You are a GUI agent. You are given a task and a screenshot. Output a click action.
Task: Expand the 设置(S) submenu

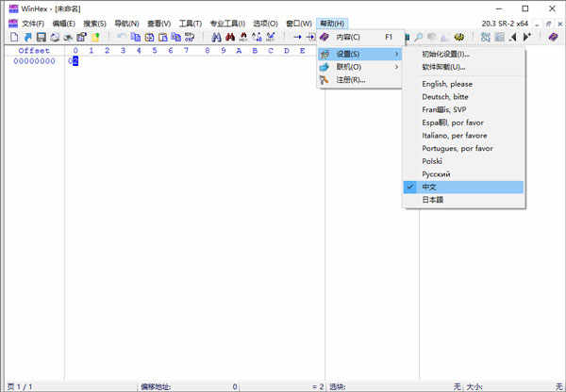(x=359, y=54)
